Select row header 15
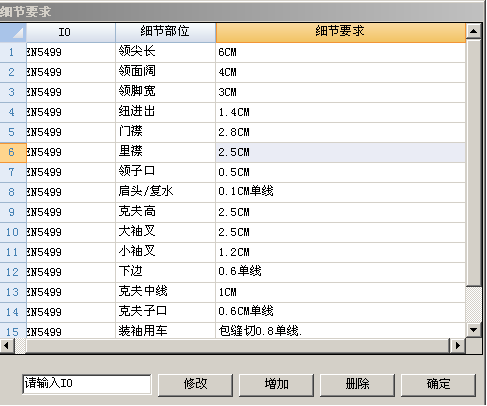The image size is (487, 406). 13,330
